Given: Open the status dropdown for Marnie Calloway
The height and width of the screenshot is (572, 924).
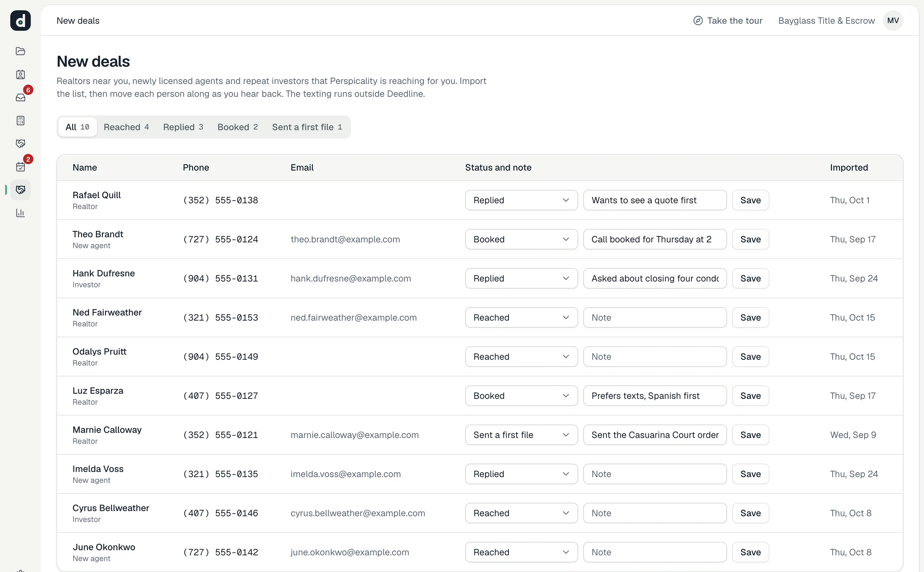Looking at the screenshot, I should tap(521, 435).
